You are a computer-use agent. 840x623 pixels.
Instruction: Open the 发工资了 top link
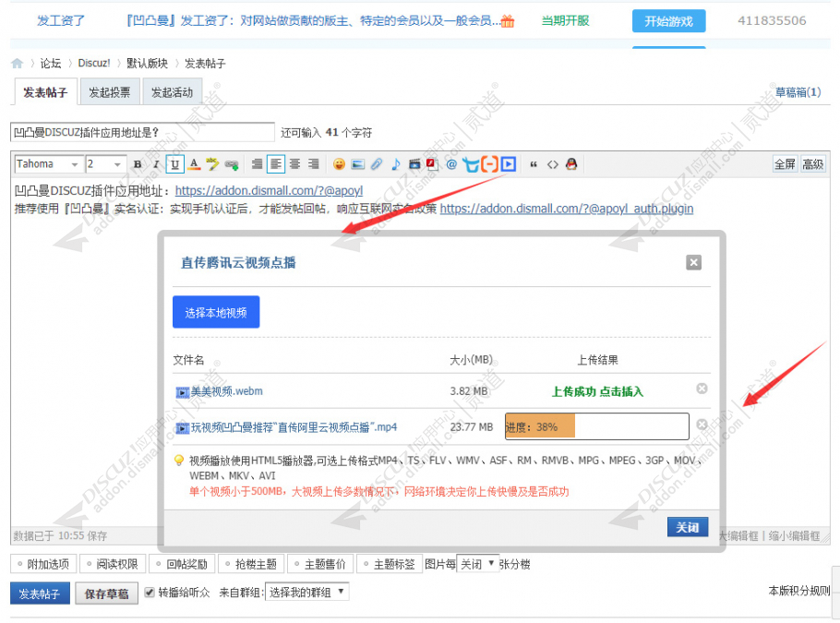pos(61,21)
